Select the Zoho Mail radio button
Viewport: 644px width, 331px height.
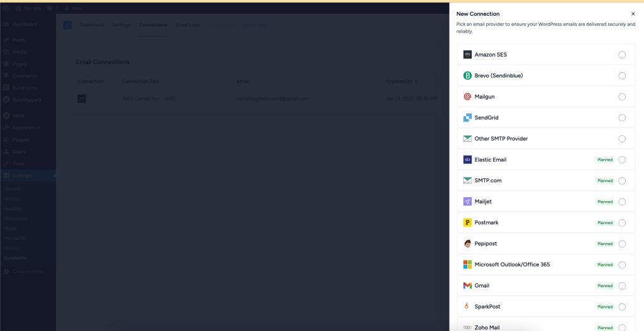(622, 327)
